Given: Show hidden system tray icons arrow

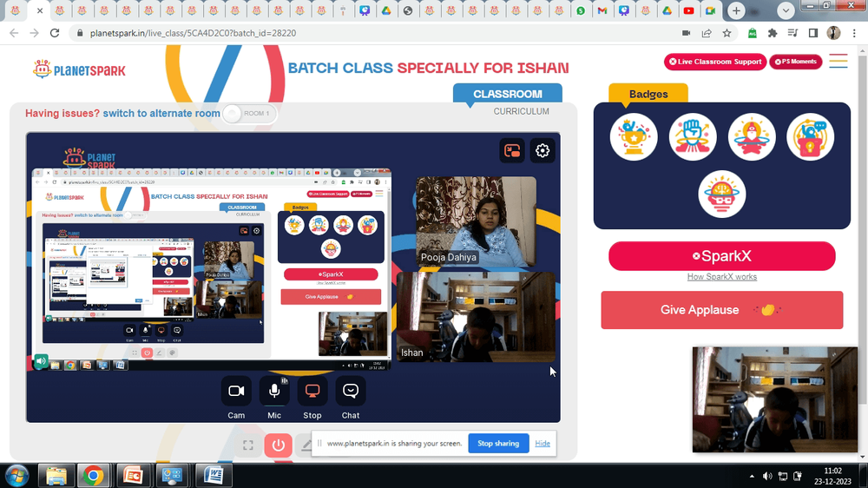Looking at the screenshot, I should coord(751,476).
